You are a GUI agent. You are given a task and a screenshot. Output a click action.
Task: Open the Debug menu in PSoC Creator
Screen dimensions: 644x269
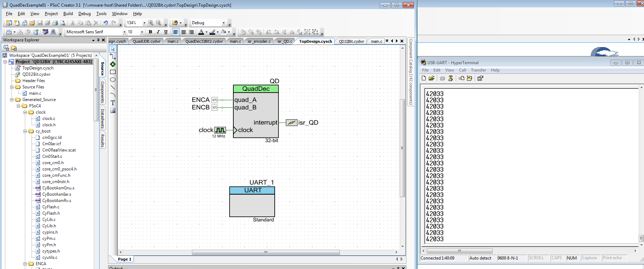(84, 14)
